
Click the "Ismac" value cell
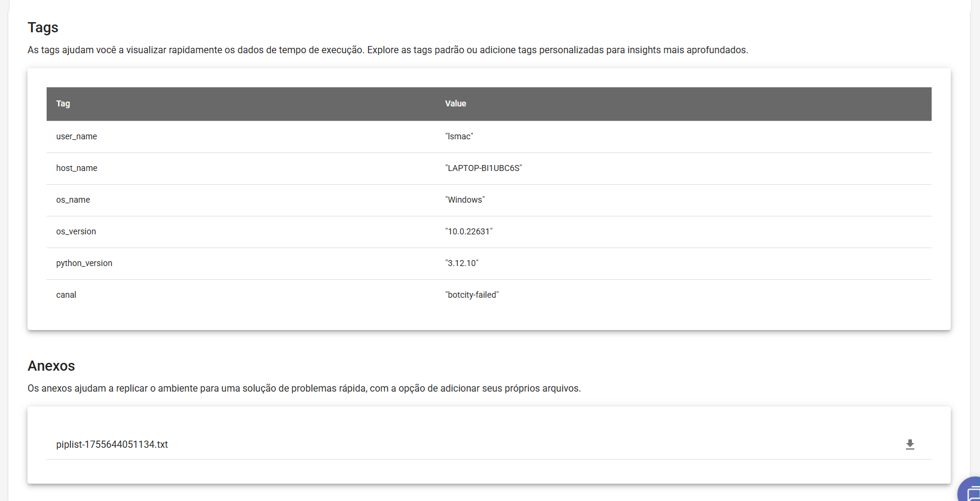click(459, 136)
